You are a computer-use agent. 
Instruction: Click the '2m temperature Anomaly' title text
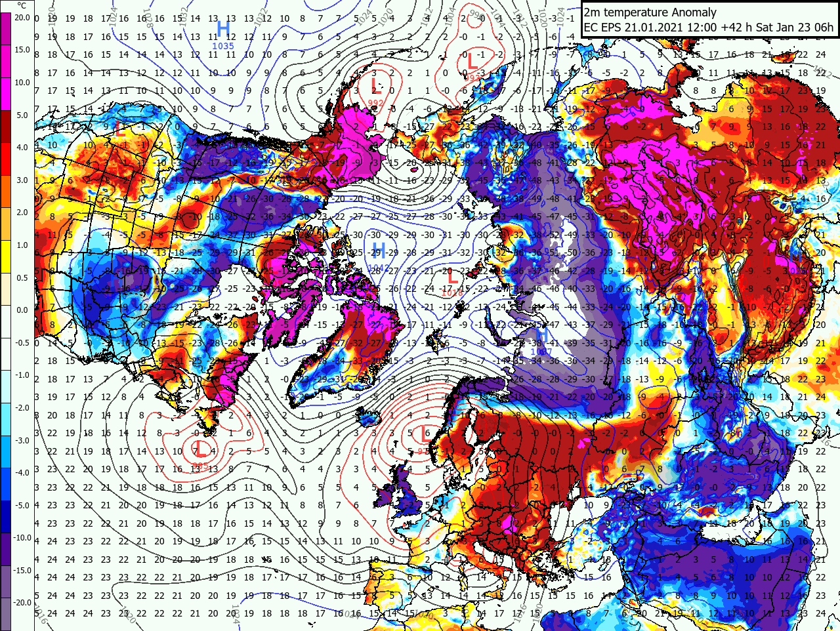(x=650, y=12)
